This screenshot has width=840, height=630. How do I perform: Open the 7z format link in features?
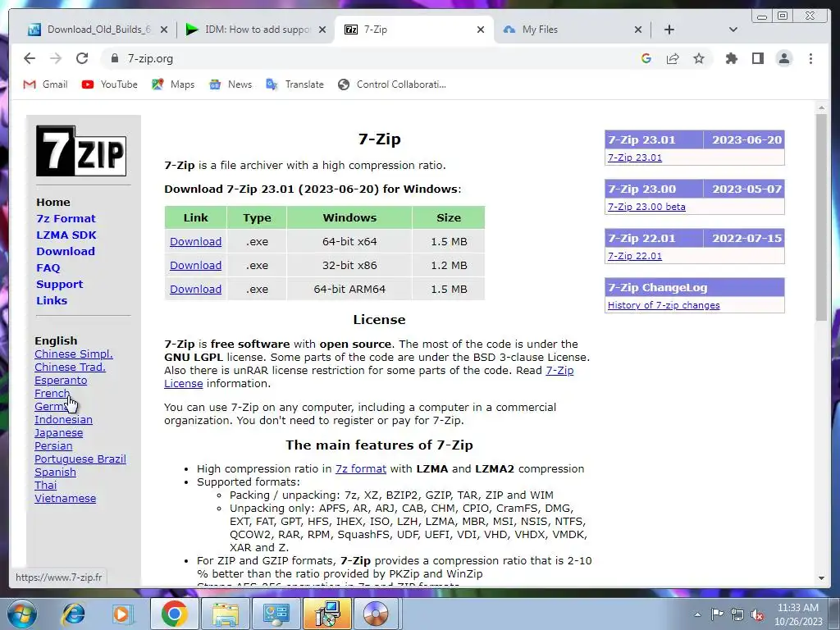tap(361, 468)
